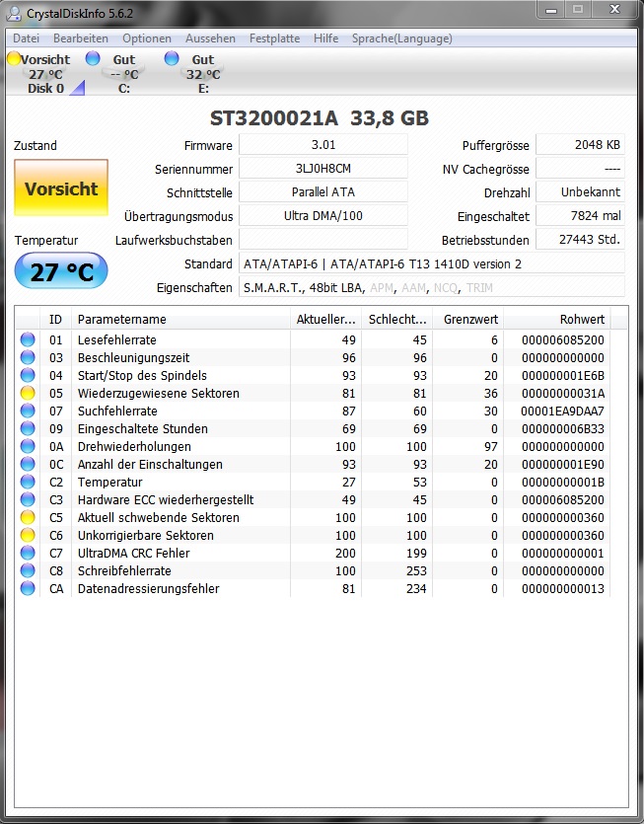Image resolution: width=644 pixels, height=824 pixels.
Task: Click status icon for Datenadressierungsfehler
Action: (x=28, y=588)
